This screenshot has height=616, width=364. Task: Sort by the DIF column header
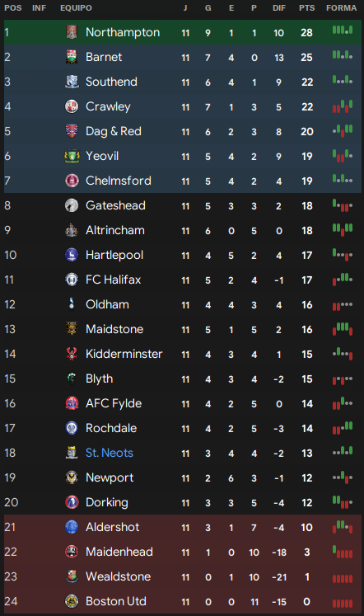pos(279,8)
